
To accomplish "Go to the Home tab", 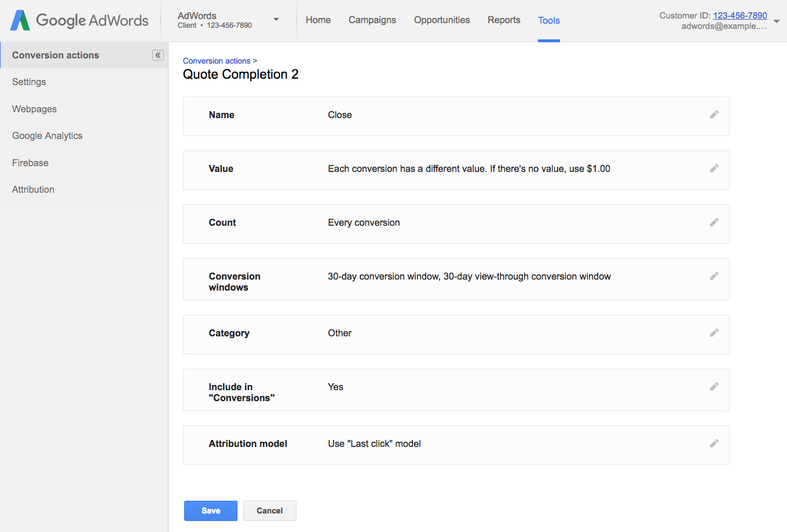I will [x=319, y=20].
